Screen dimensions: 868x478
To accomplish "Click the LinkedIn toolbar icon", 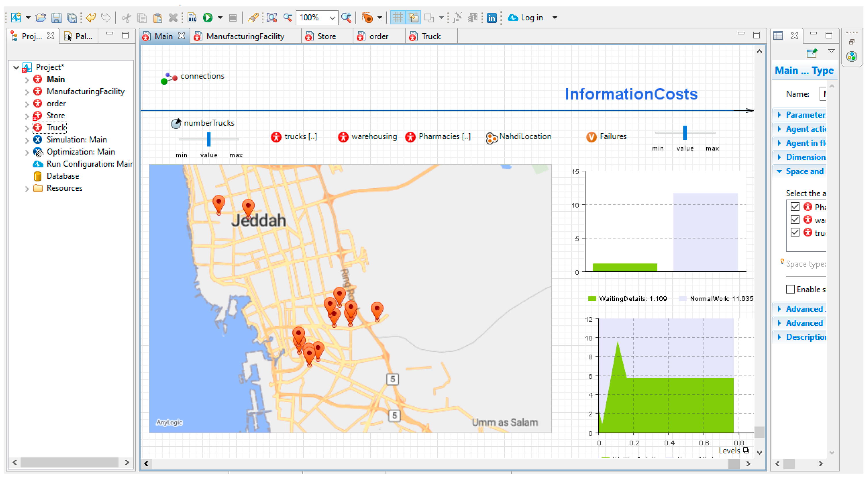I will pos(492,18).
